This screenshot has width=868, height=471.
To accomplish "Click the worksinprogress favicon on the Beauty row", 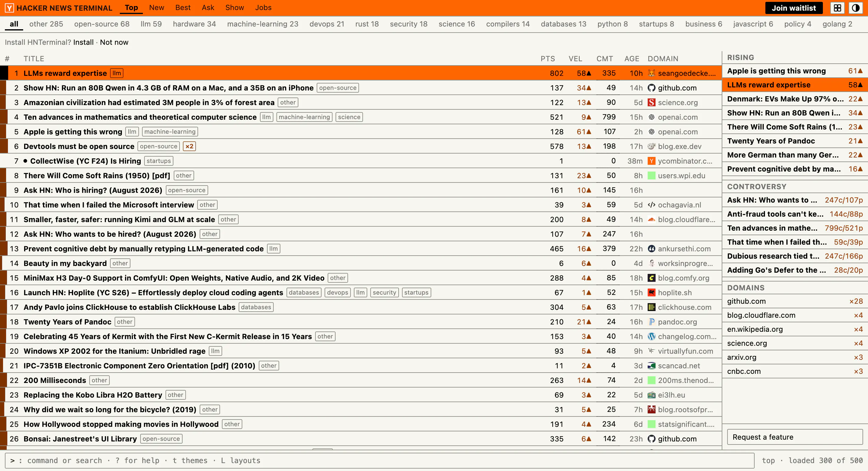I will pos(652,264).
